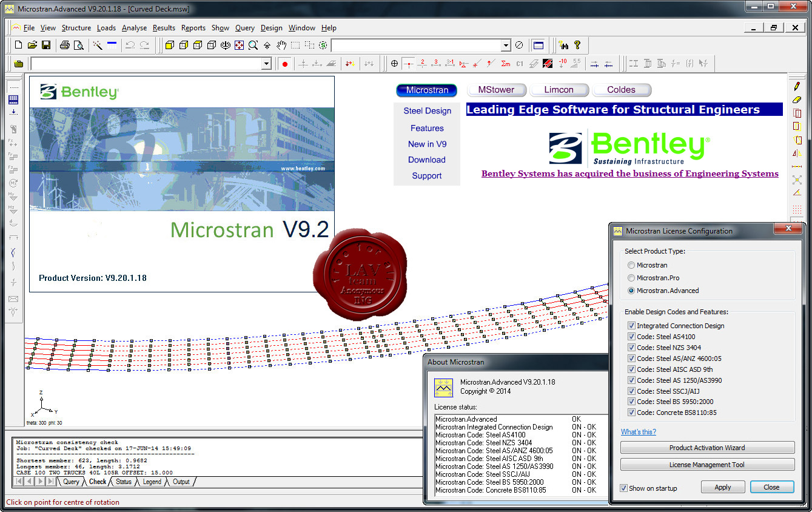The width and height of the screenshot is (812, 512).
Task: Toggle Code: Steel AISC ASD 9th checkbox
Action: click(x=632, y=369)
